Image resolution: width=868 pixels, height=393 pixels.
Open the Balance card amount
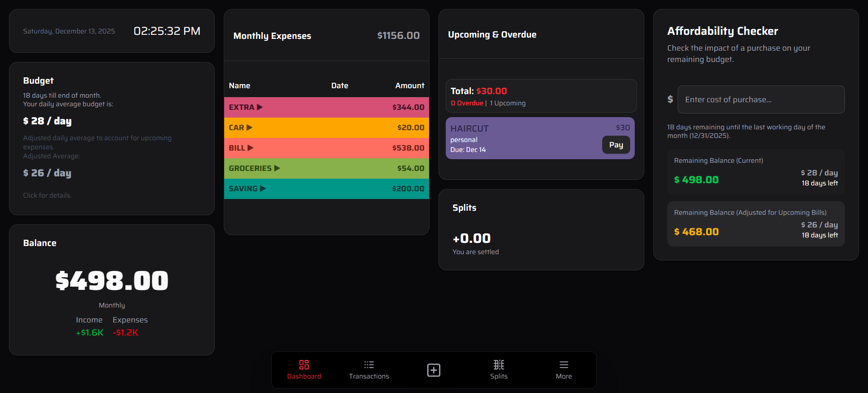click(x=112, y=281)
